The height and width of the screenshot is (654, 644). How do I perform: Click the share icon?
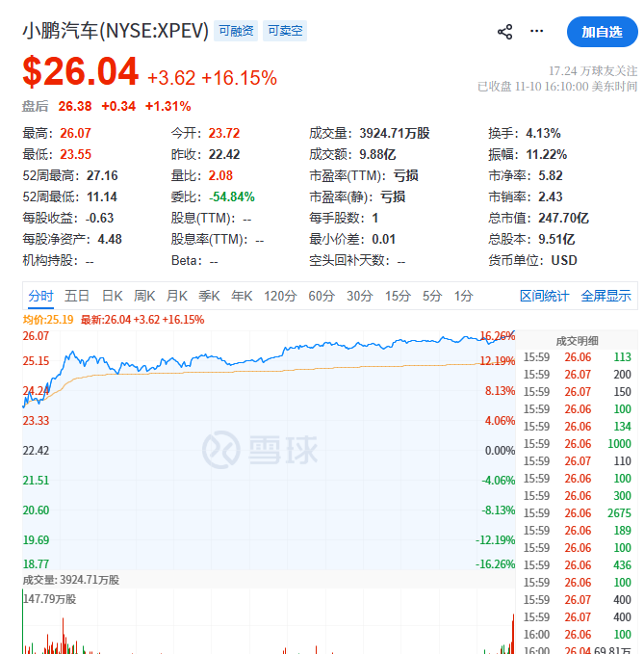pos(504,32)
